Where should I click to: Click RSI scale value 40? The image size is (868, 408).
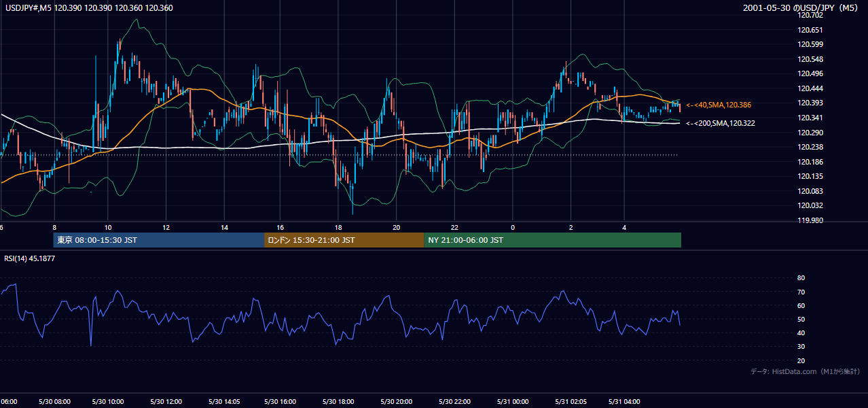point(801,333)
